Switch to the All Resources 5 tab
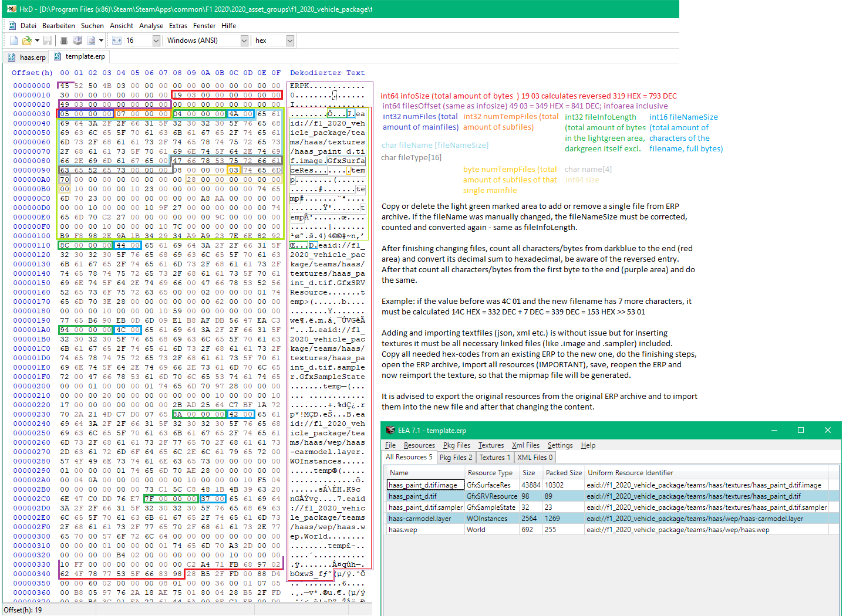This screenshot has width=846, height=616. click(x=409, y=457)
